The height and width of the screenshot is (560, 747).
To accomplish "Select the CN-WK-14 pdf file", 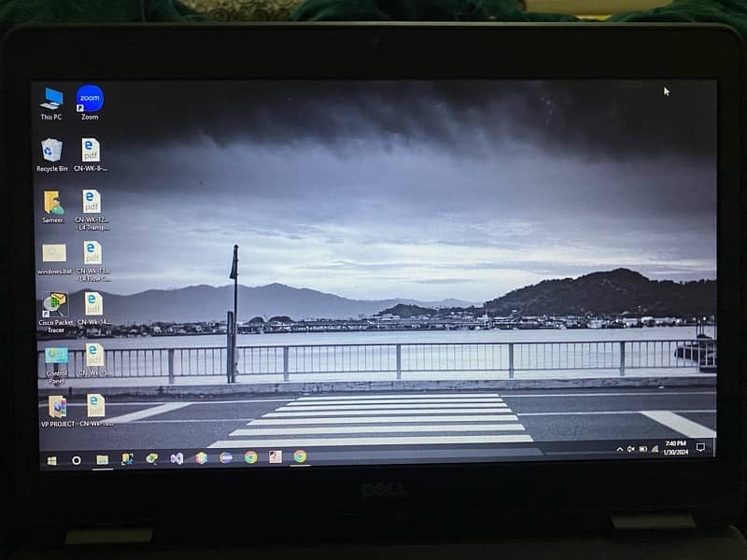I will tap(94, 309).
